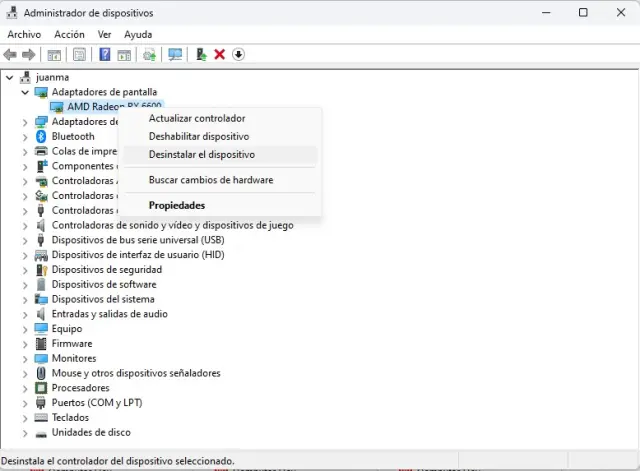640x471 pixels.
Task: Expand the Procesadores category
Action: pos(26,388)
